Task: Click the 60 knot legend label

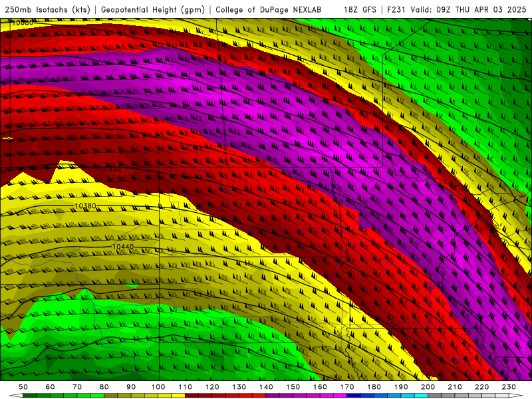Action: click(50, 387)
